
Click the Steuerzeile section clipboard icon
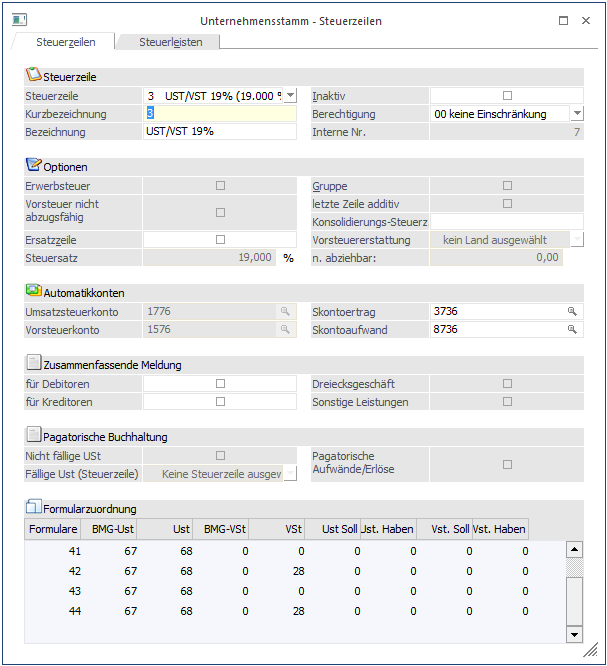click(33, 76)
